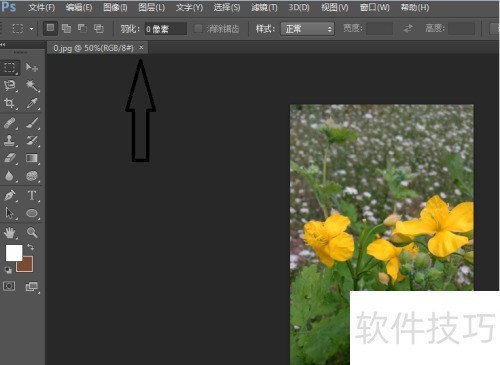
Task: Select the Path Selection tool
Action: (10, 213)
